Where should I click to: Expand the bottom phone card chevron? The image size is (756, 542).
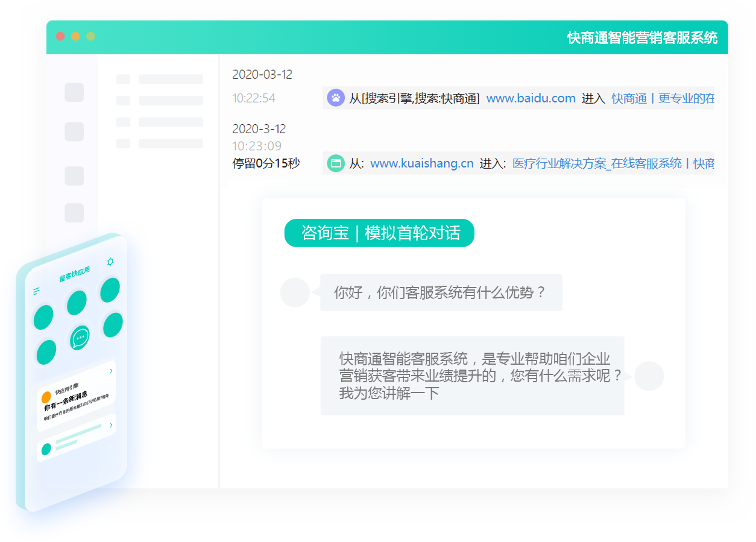[111, 426]
